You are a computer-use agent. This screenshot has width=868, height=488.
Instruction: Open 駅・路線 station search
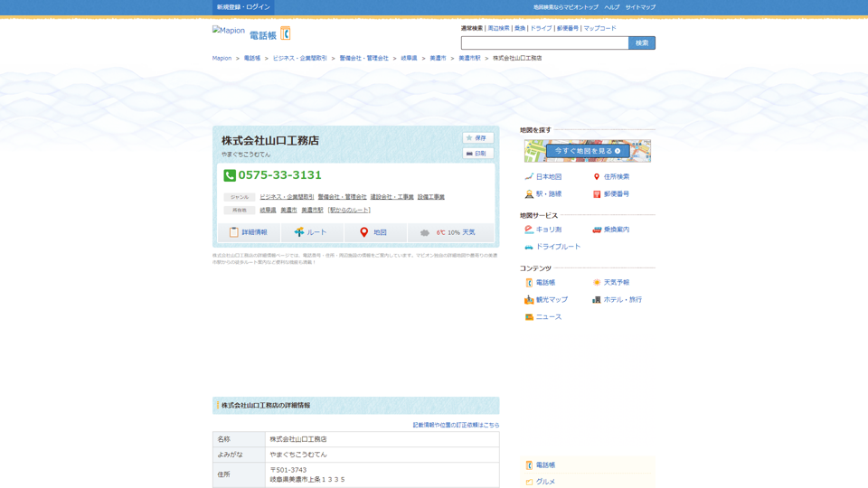click(548, 194)
